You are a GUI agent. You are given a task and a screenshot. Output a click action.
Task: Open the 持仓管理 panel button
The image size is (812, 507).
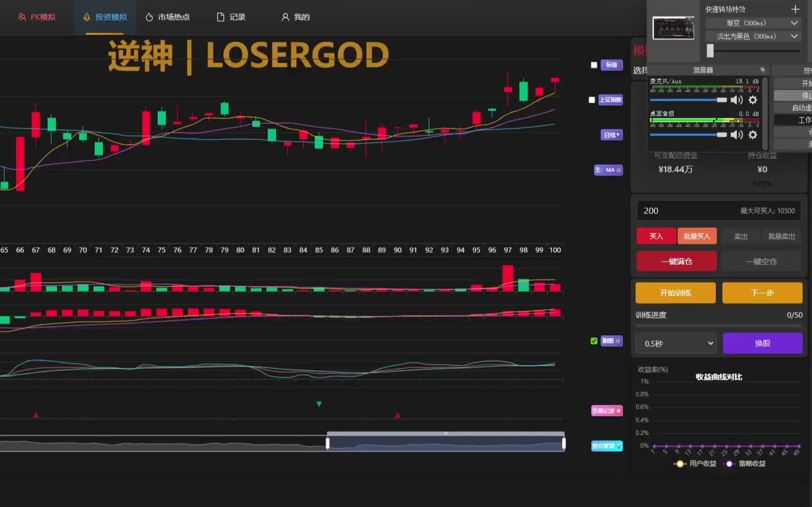tap(607, 446)
